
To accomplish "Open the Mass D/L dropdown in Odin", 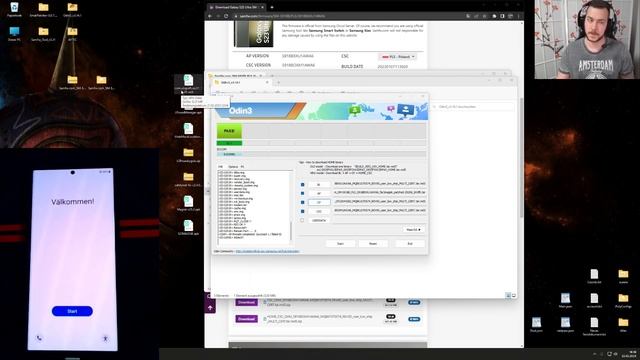I will pos(413,229).
